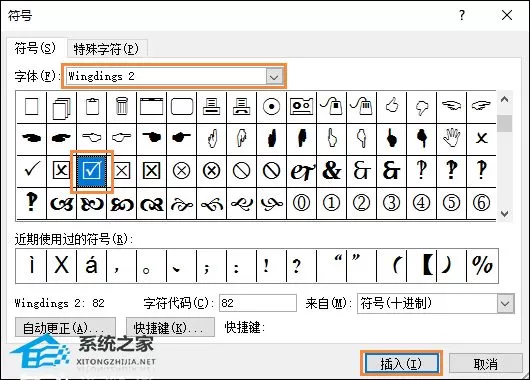Pick the trash can symbol
Image resolution: width=530 pixels, height=380 pixels.
pyautogui.click(x=122, y=107)
